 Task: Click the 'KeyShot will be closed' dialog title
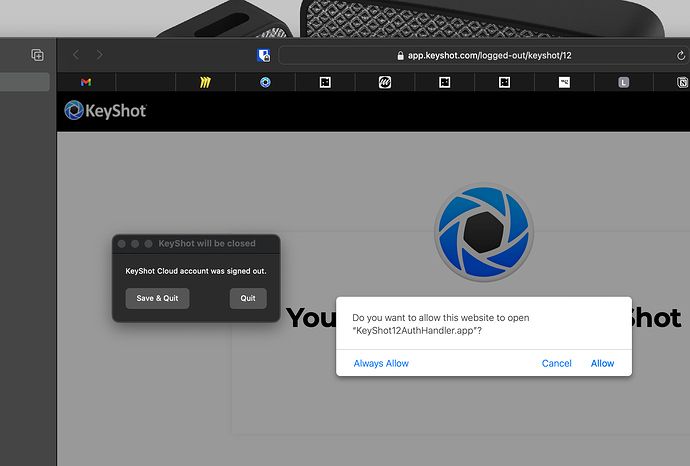(x=207, y=243)
